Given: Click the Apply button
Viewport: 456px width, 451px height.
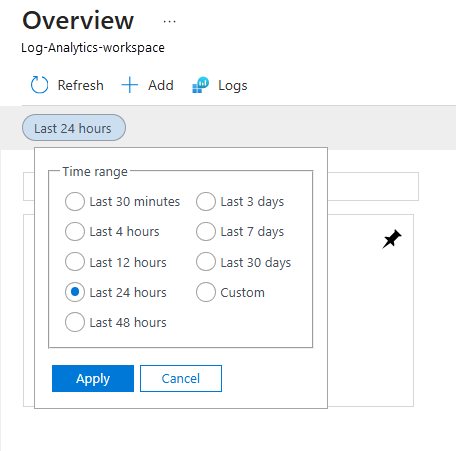Looking at the screenshot, I should coord(93,378).
